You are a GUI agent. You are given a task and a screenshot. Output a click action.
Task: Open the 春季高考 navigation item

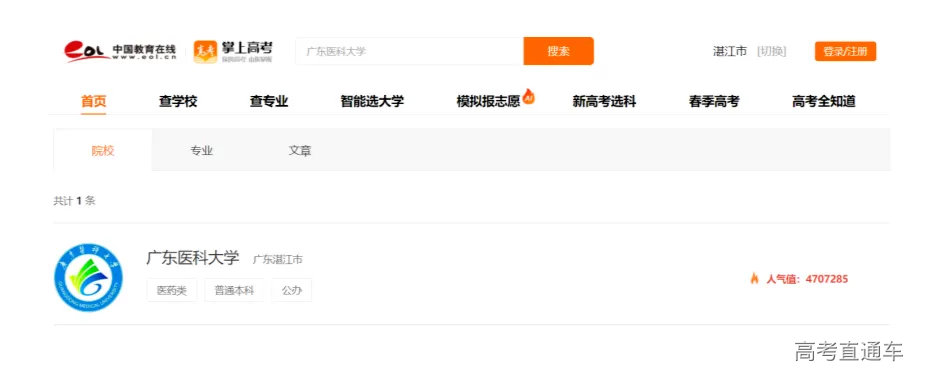[x=714, y=102]
